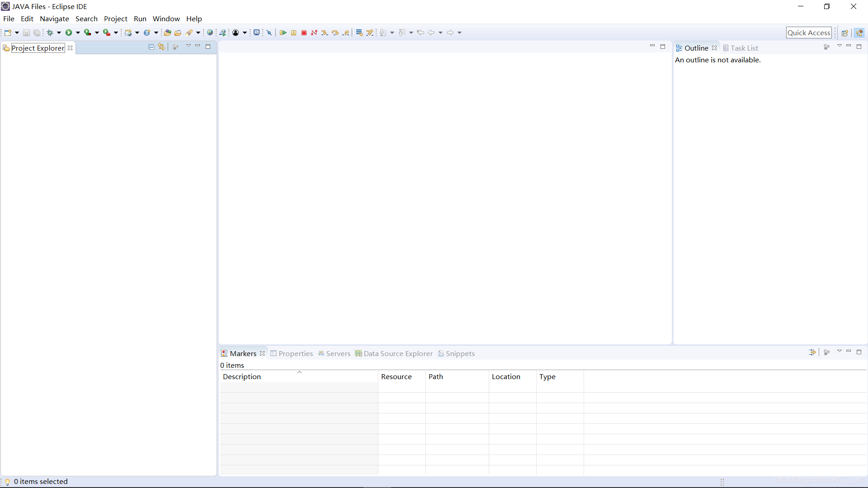Open the Web Browser globe icon
Viewport: 868px width, 488px height.
[210, 33]
